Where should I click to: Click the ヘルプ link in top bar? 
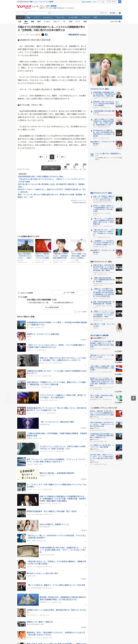click(x=94, y=2)
